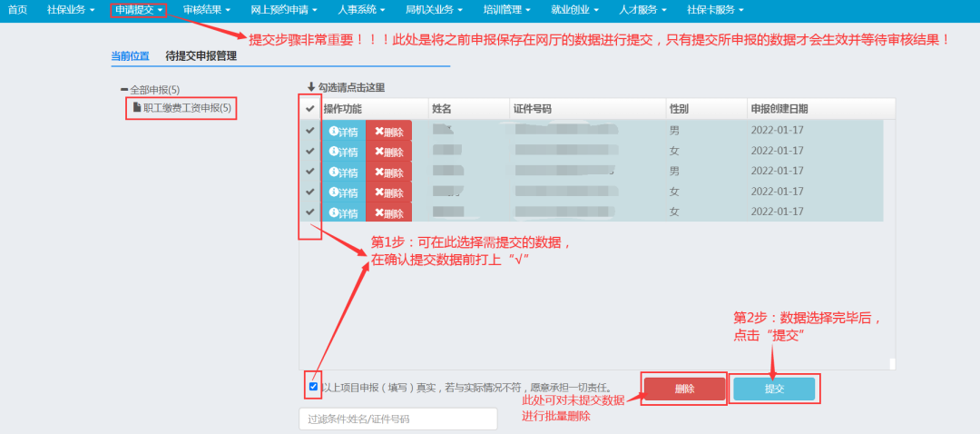Go to 首页 in navigation bar
This screenshot has width=980, height=434.
[17, 10]
